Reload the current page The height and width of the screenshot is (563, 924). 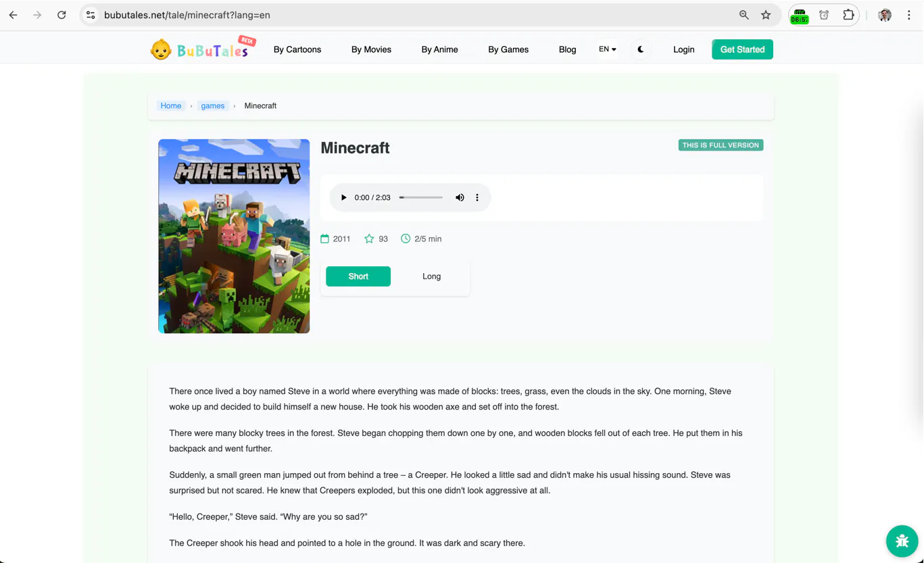point(62,15)
